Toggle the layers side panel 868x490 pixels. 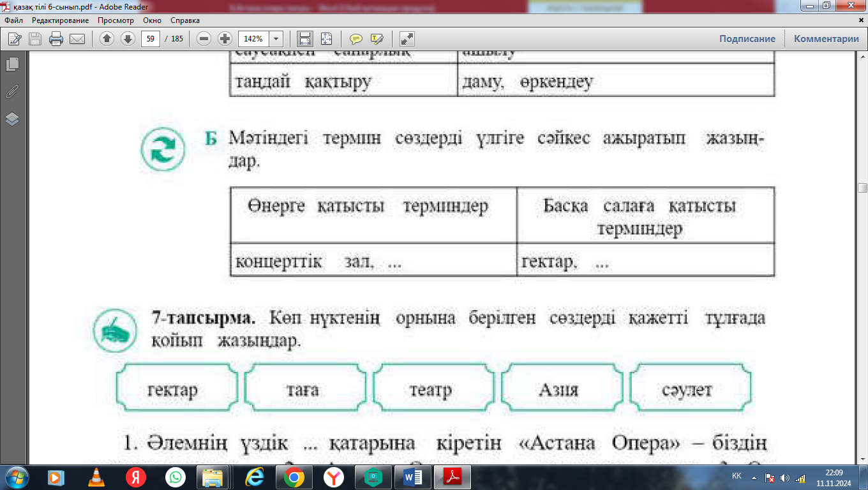12,119
